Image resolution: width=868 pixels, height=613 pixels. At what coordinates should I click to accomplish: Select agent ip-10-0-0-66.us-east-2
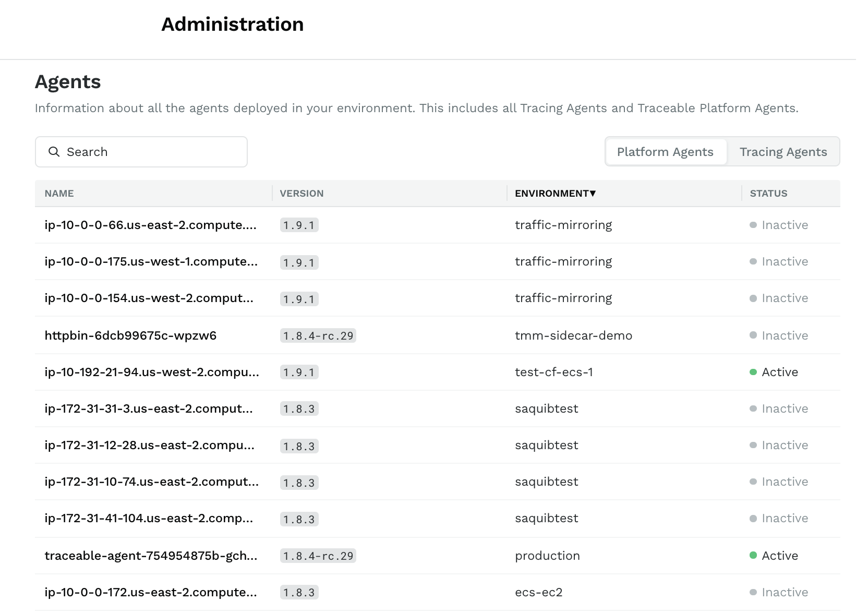[x=150, y=225]
